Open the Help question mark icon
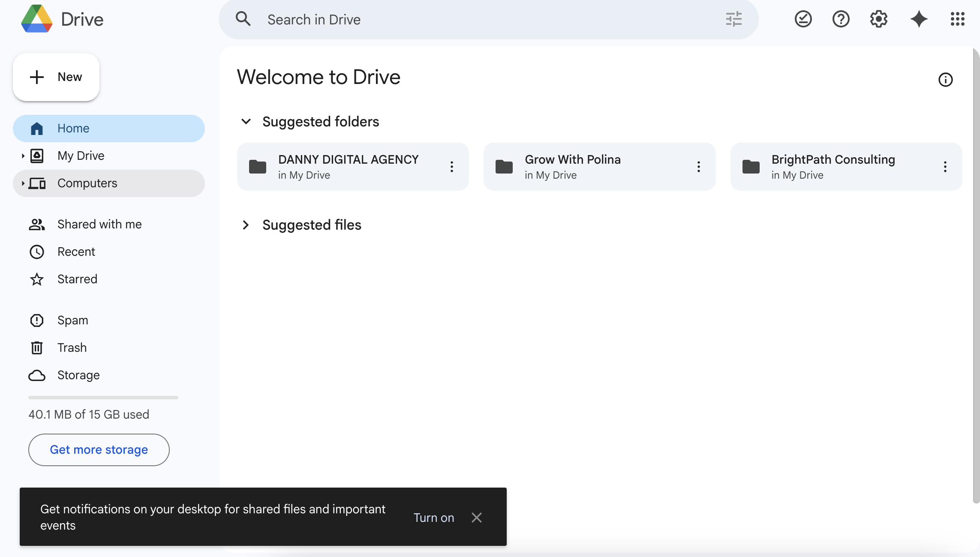Screen dimensions: 980x557 coord(841,19)
